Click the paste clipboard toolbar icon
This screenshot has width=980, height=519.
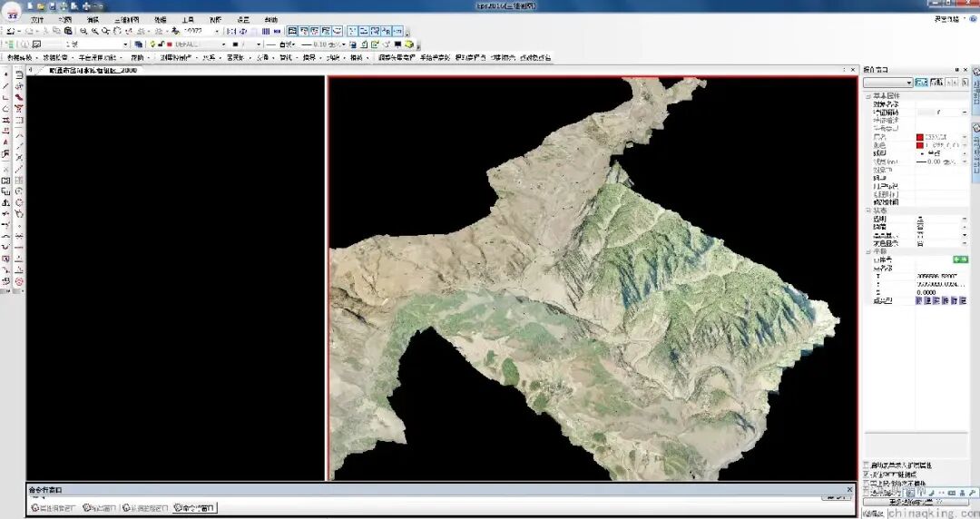[x=68, y=31]
